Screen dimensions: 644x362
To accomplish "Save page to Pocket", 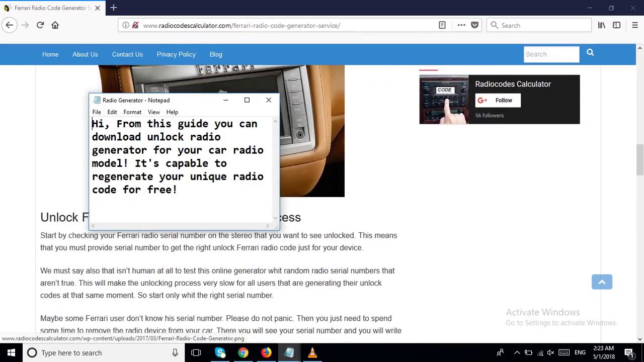I will 474,25.
